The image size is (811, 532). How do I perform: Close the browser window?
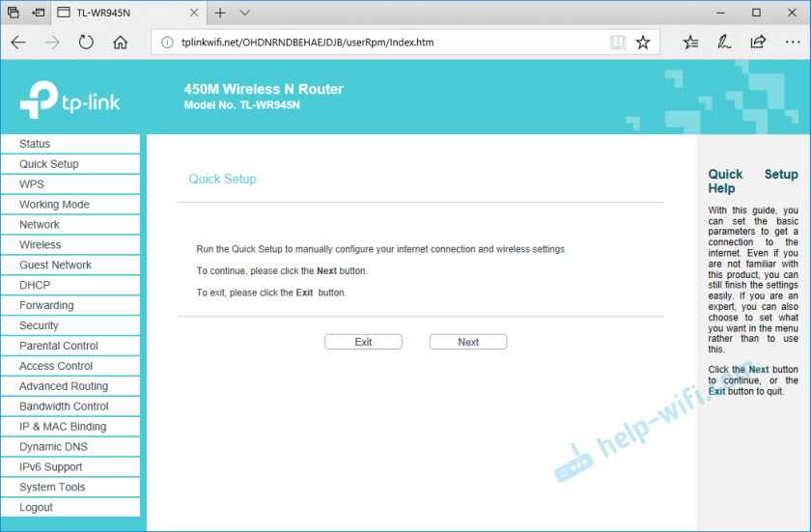pyautogui.click(x=792, y=13)
